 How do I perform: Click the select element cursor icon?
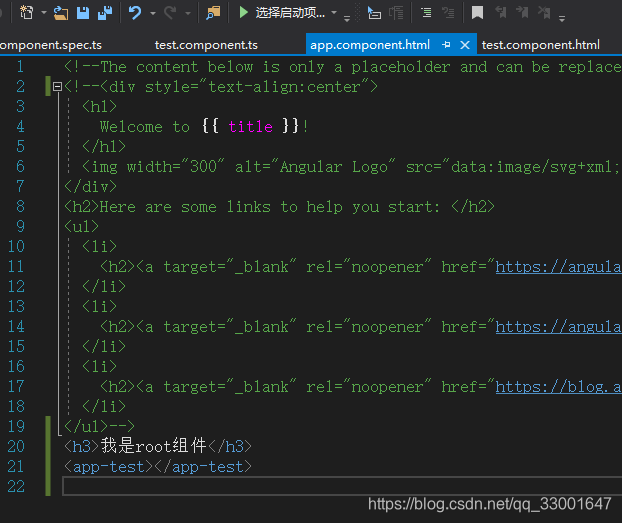tap(374, 13)
